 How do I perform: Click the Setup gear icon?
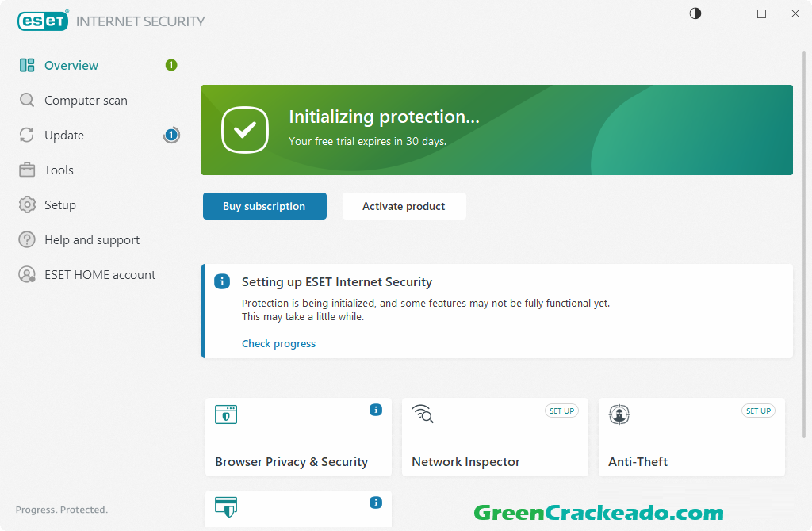click(x=26, y=204)
